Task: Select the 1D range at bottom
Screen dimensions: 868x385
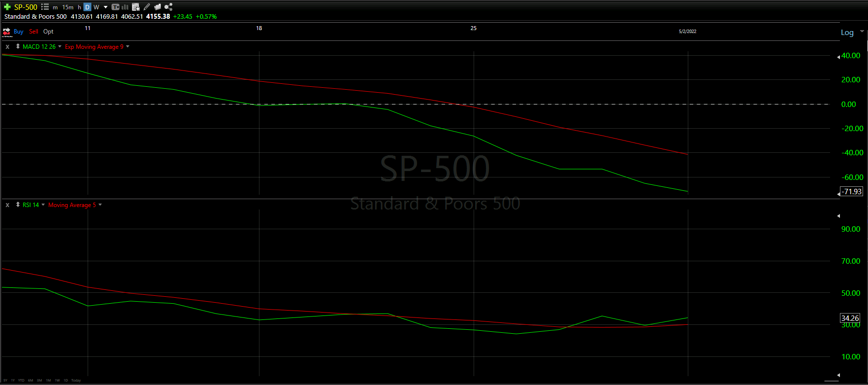Action: tap(65, 381)
